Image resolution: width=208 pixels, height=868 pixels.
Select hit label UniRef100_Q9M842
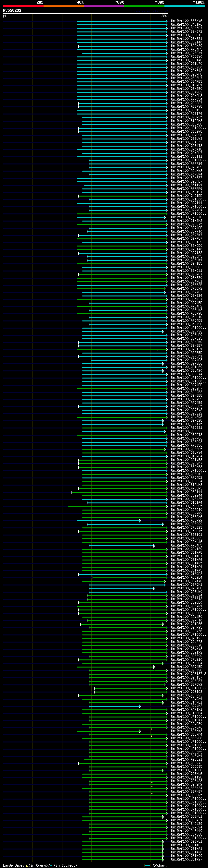pos(187,71)
